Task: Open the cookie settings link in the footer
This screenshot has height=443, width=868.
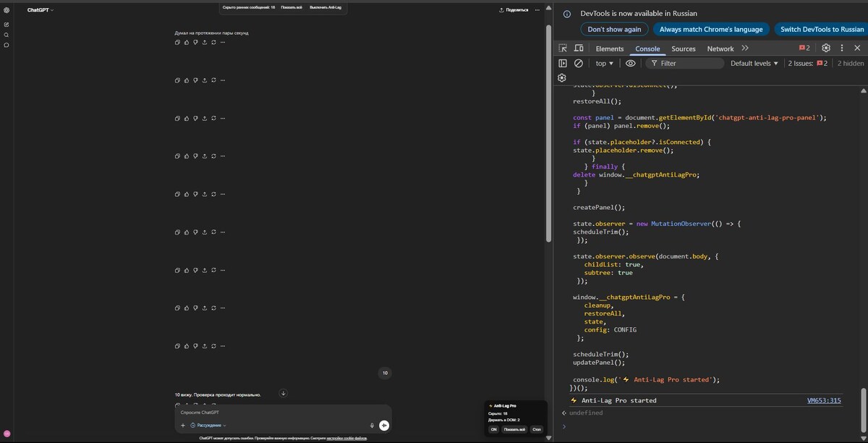Action: [x=346, y=439]
